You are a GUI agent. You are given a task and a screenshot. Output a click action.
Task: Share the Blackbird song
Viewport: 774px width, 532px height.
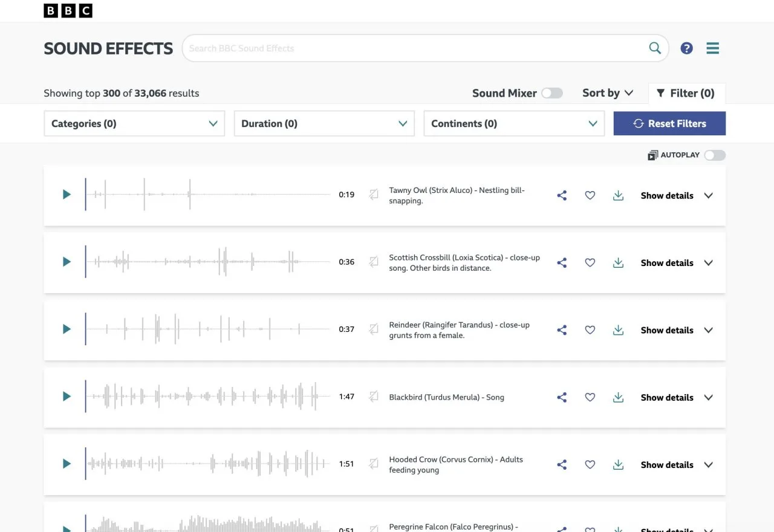tap(562, 397)
